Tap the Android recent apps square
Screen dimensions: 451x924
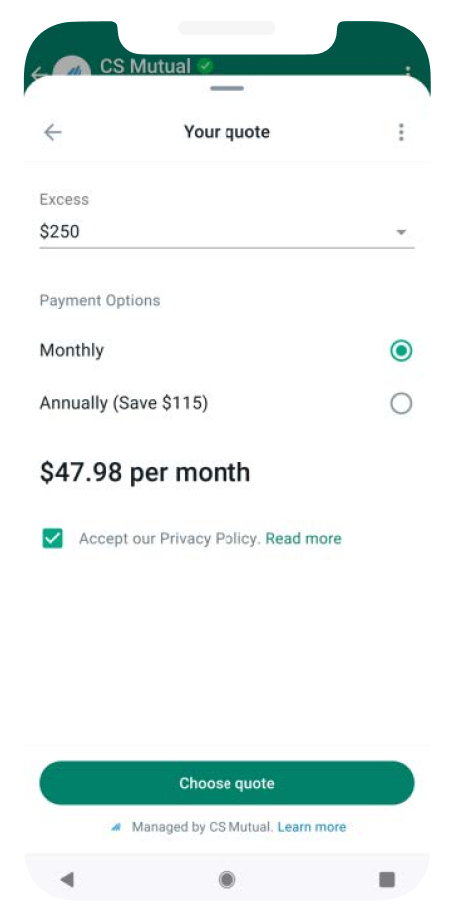[386, 880]
